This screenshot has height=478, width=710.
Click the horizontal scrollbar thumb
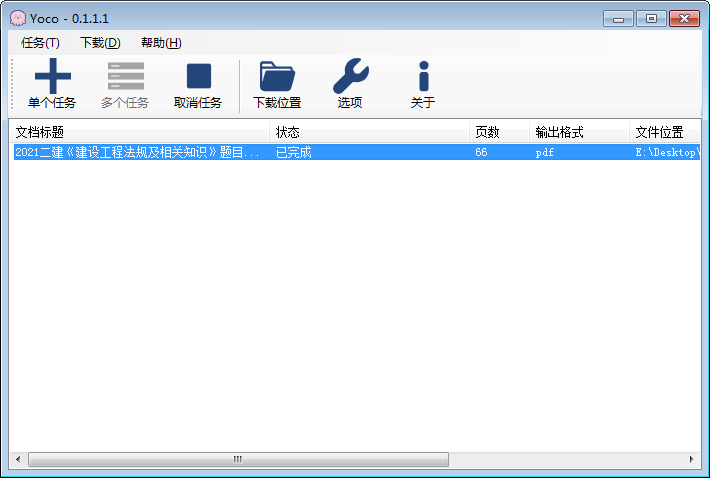pos(238,459)
